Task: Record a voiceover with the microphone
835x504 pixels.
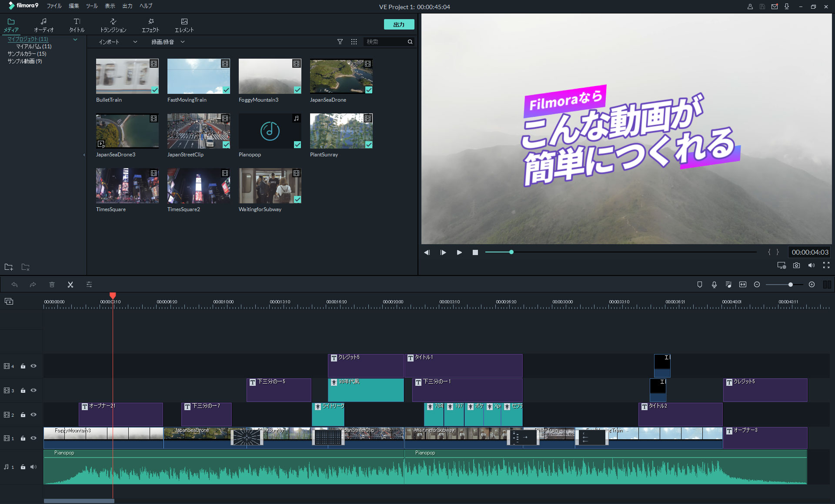Action: (x=714, y=285)
